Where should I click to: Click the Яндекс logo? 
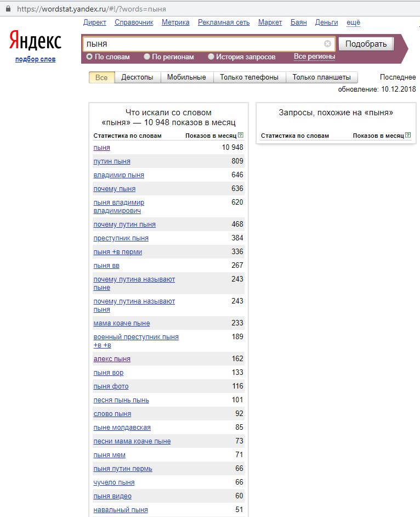35,41
